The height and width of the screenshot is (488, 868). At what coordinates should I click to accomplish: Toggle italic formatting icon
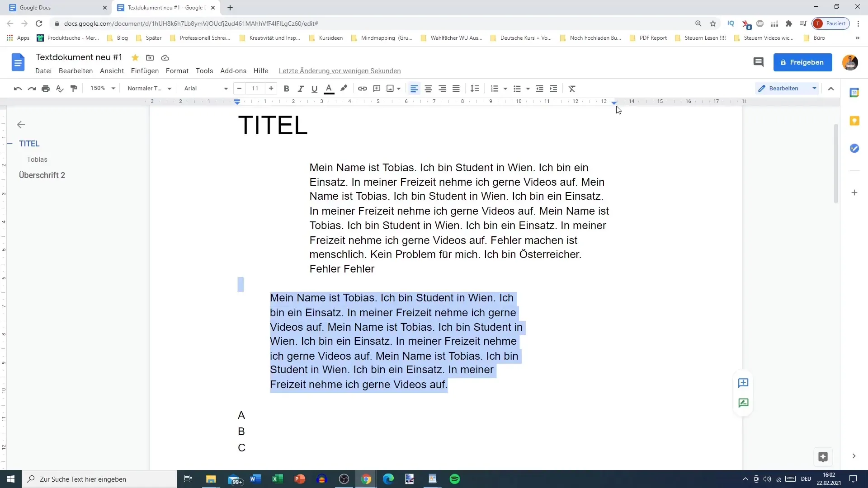301,88
